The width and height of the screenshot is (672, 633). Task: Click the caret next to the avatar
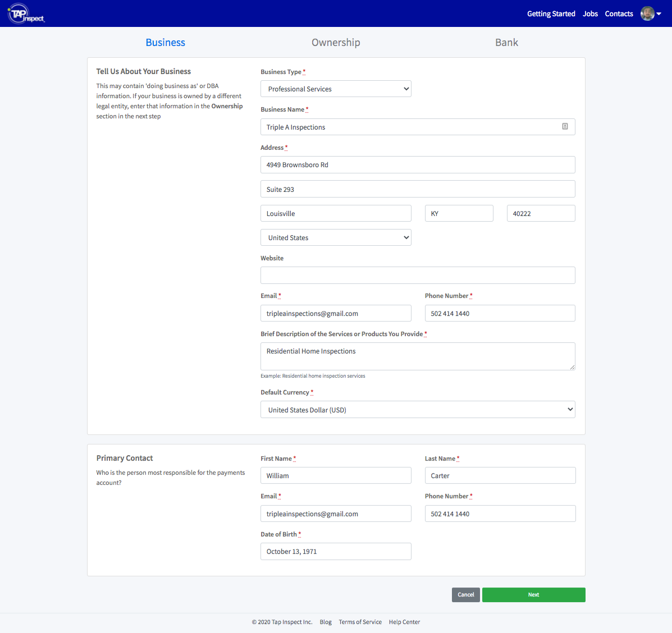click(659, 13)
